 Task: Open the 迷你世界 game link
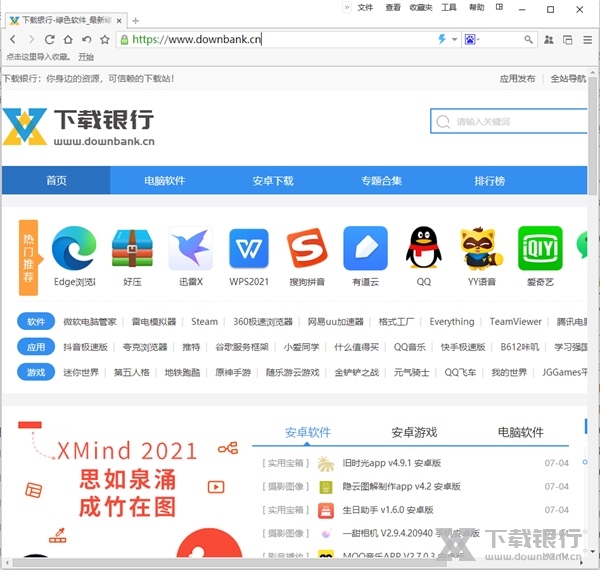pyautogui.click(x=81, y=372)
